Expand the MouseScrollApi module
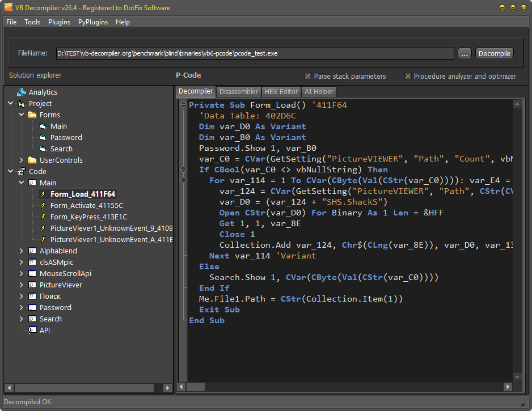This screenshot has width=532, height=411. 21,274
